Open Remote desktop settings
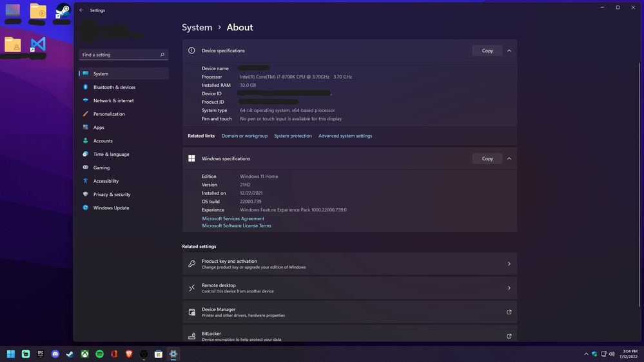Screen dimensions: 644x362 click(349, 288)
